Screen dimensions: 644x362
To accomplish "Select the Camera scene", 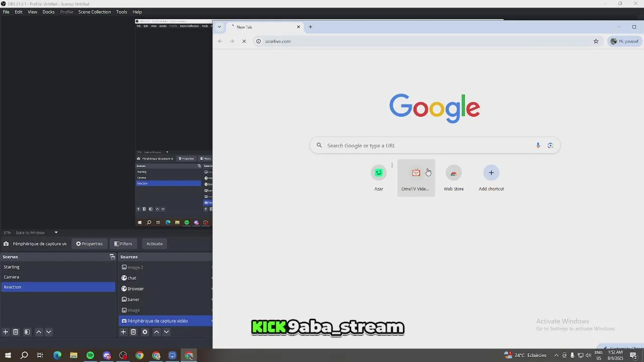I will pos(58,277).
